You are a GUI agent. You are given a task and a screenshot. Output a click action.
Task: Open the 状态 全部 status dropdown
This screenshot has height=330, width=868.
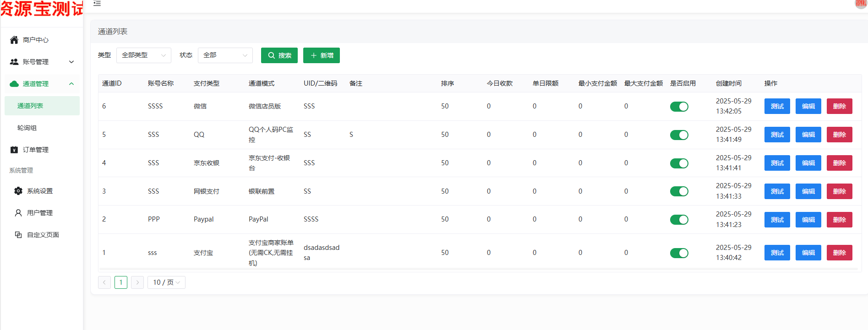click(225, 55)
